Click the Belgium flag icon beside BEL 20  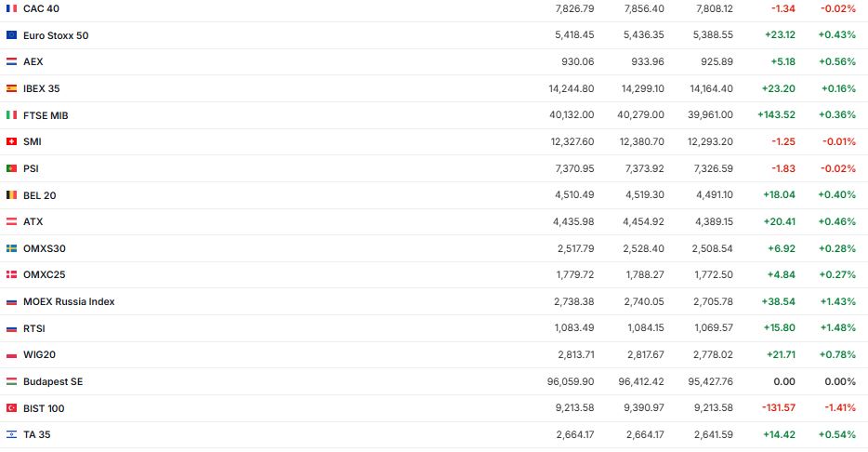tap(11, 195)
